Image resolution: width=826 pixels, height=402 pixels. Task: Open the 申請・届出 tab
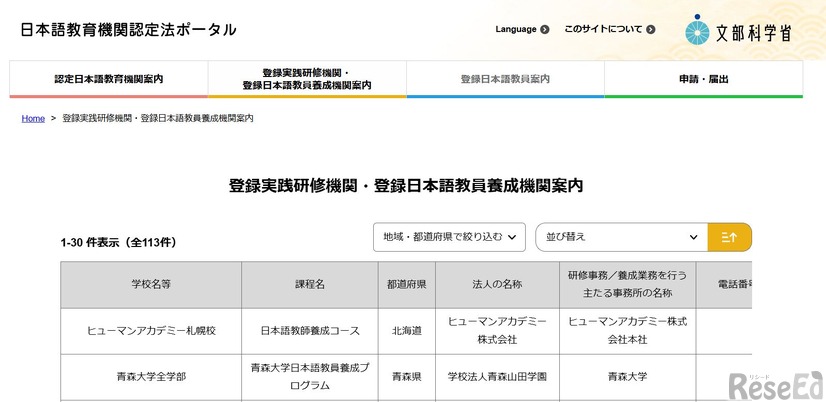pyautogui.click(x=704, y=79)
